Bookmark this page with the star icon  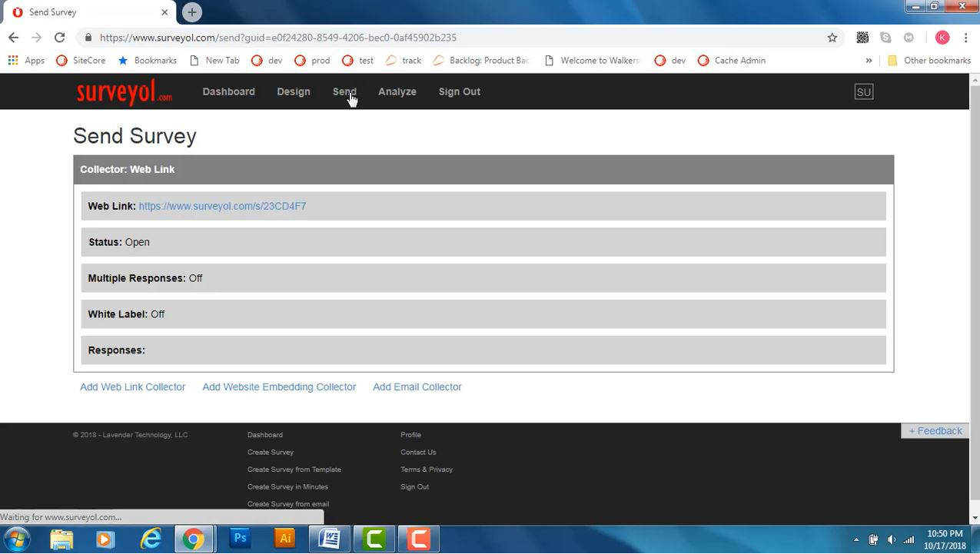click(x=832, y=38)
